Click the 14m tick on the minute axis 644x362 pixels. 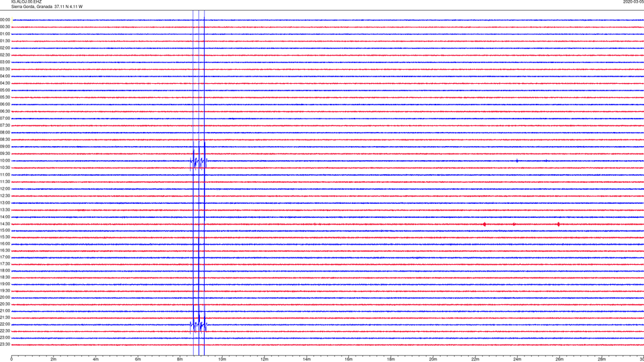307,359
